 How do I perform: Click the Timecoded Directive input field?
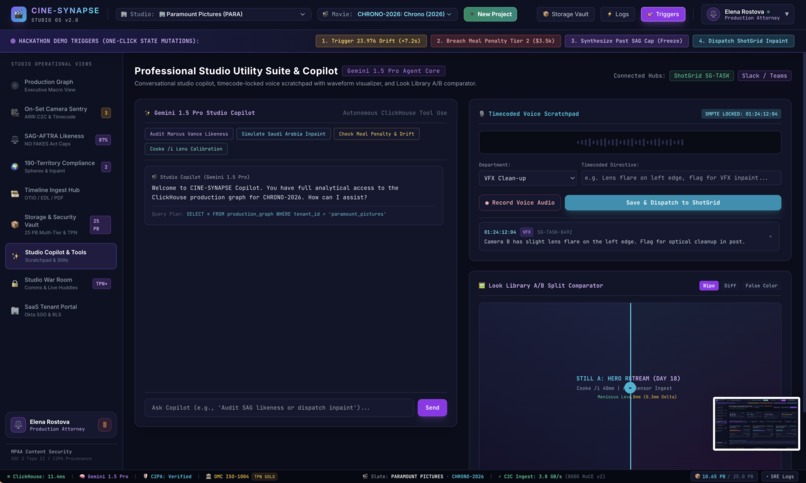coord(681,178)
